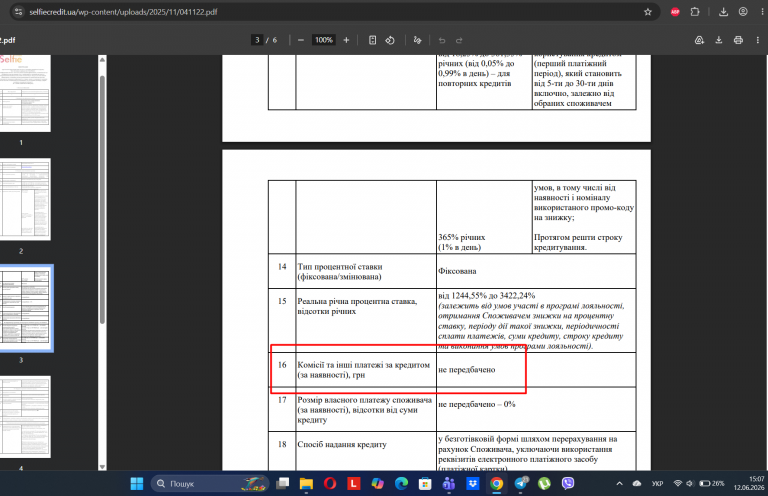Screen dimensions: 768x496
Task: Toggle fit to page view
Action: click(x=372, y=40)
